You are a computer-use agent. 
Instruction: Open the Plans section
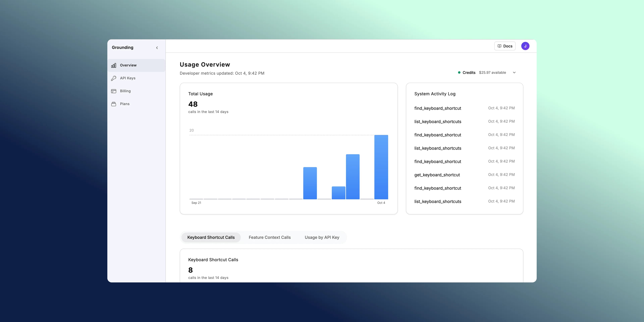(124, 104)
